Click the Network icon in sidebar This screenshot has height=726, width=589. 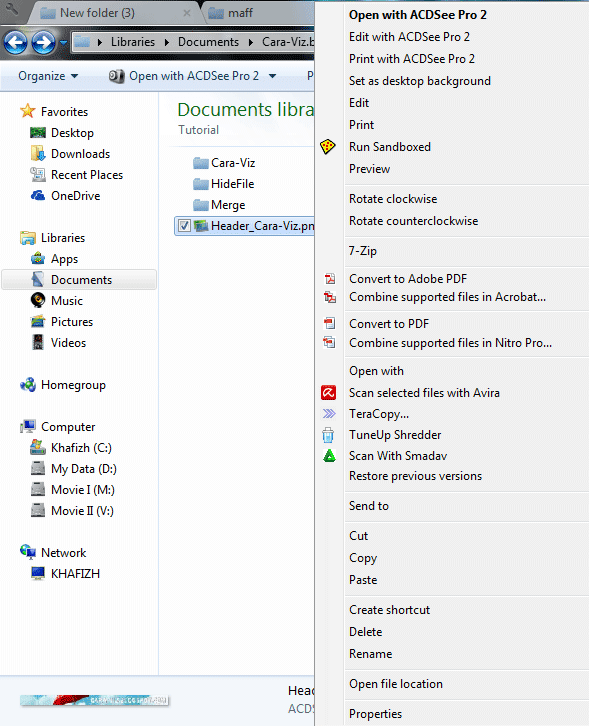pos(28,552)
